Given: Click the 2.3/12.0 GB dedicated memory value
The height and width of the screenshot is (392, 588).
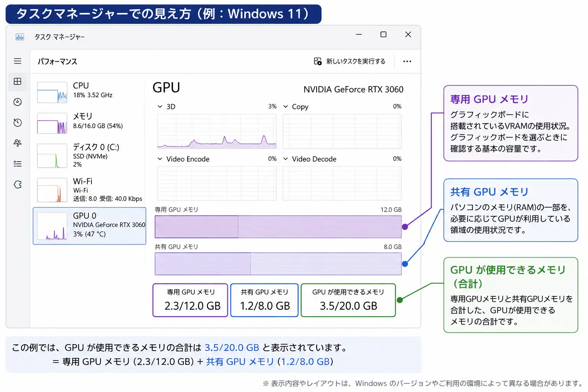Looking at the screenshot, I should coord(193,306).
